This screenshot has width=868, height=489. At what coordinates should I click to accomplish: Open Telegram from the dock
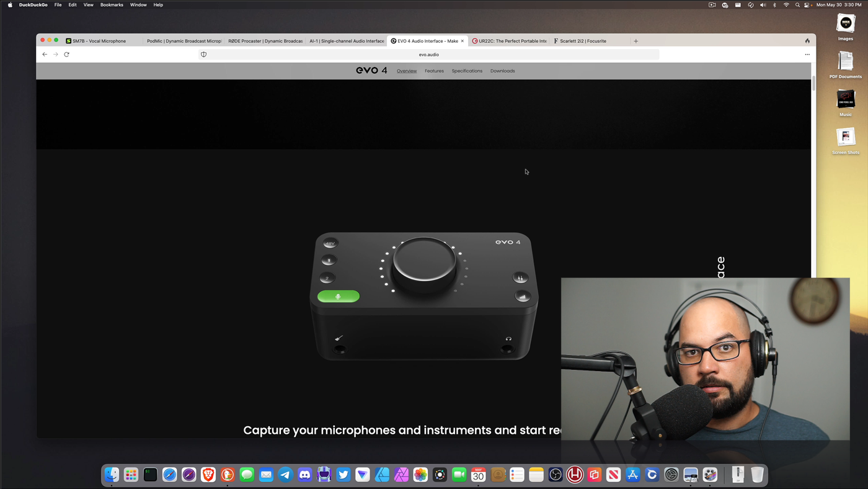pos(285,475)
